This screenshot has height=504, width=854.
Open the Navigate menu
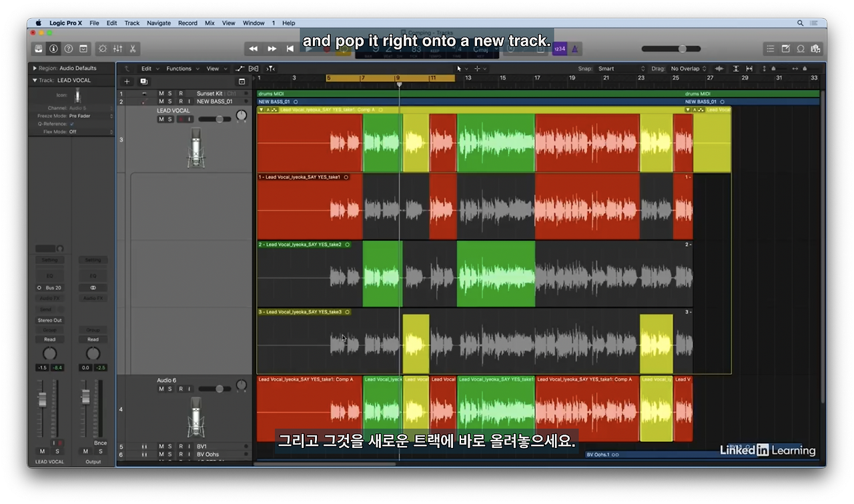click(159, 23)
